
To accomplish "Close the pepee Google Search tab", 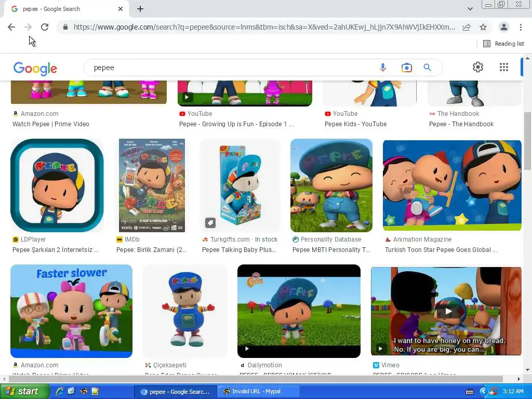I will click(x=121, y=9).
